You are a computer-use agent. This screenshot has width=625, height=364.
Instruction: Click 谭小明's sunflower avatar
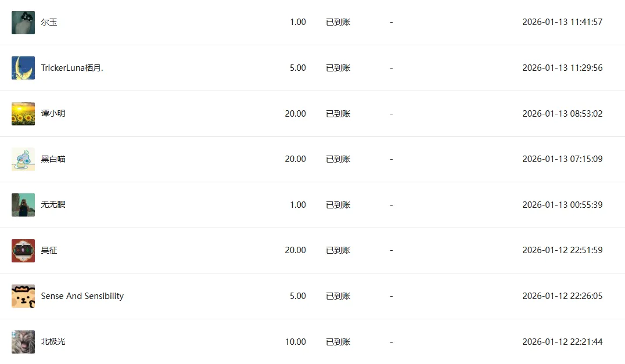pyautogui.click(x=23, y=114)
